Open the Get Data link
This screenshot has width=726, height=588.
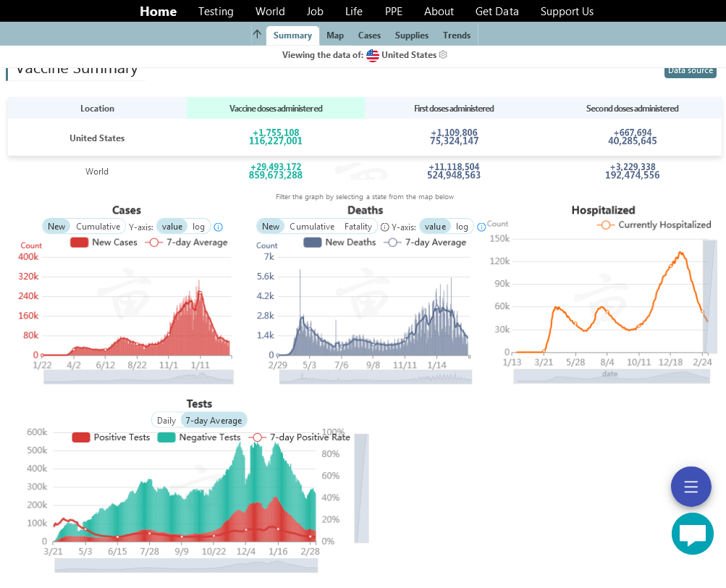click(497, 12)
